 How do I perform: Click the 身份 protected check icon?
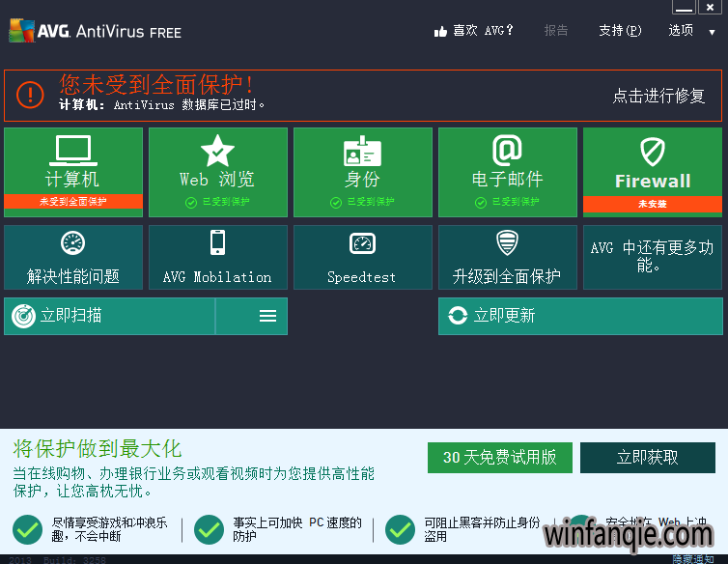coord(336,203)
